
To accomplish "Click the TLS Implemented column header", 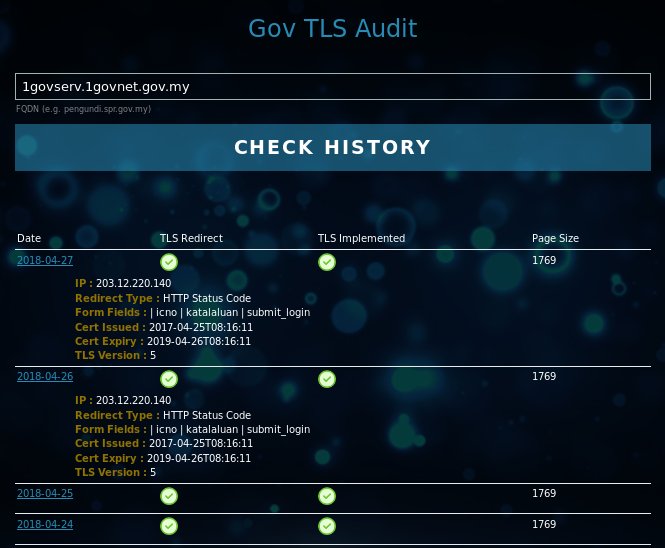I will click(x=361, y=239).
